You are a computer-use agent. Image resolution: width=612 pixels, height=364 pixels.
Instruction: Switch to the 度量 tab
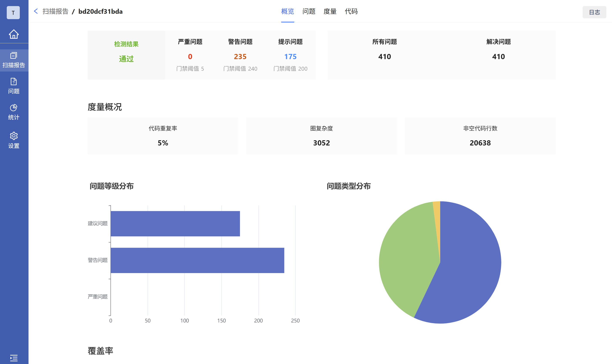(x=330, y=11)
